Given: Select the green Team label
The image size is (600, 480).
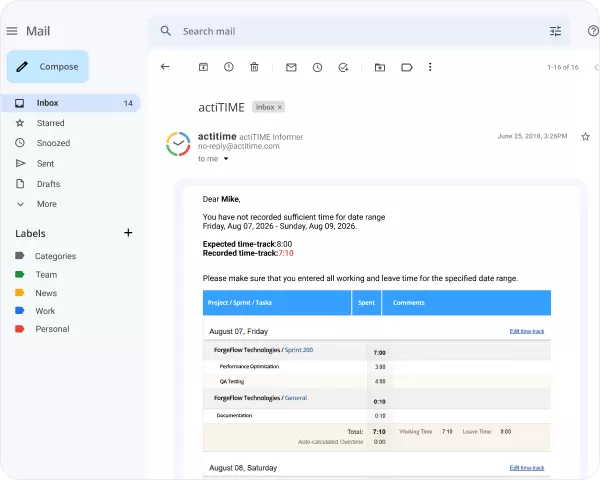Looking at the screenshot, I should 36,274.
